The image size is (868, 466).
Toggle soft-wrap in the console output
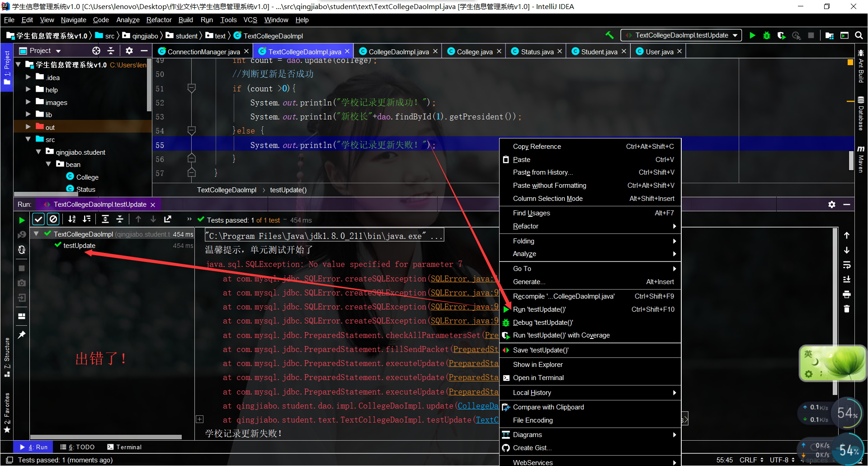[847, 265]
